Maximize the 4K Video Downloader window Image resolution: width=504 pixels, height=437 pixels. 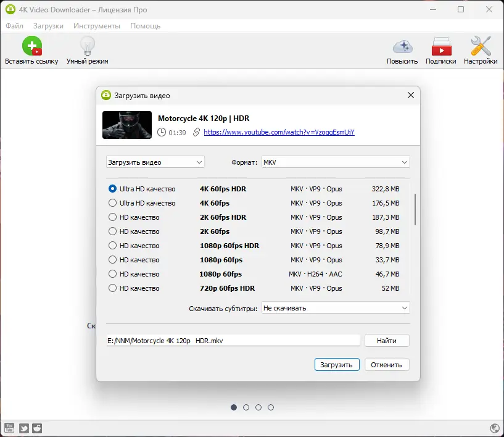(461, 9)
